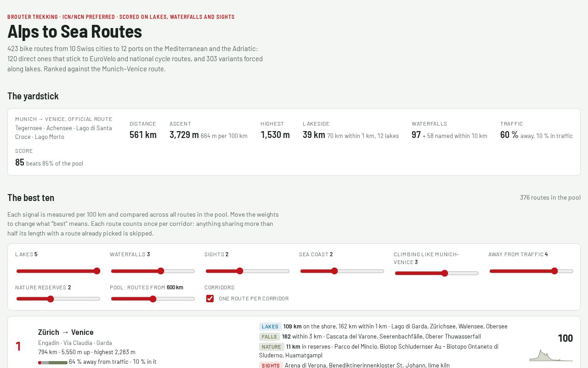This screenshot has height=368, width=588.
Task: Adjust the Nature Reserves weight slider
Action: pyautogui.click(x=58, y=299)
